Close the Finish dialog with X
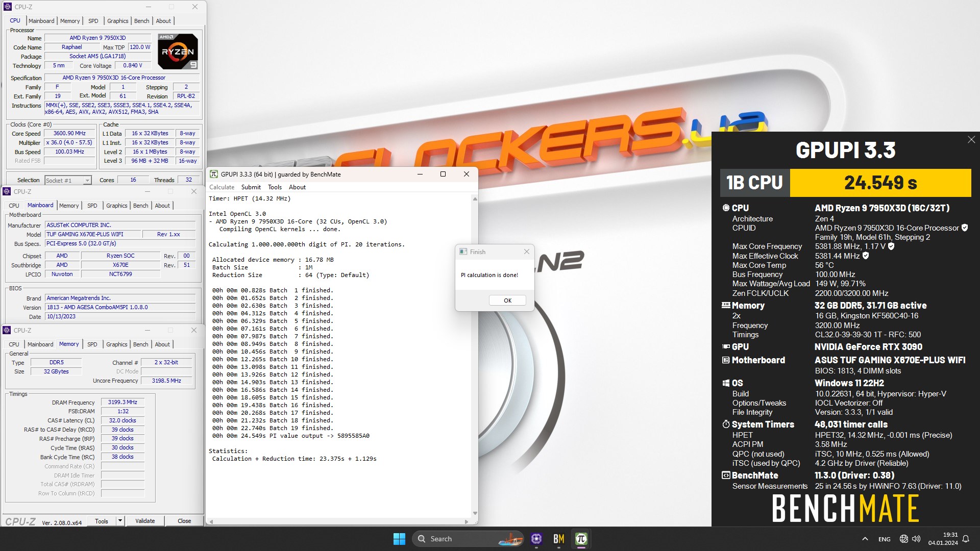This screenshot has height=551, width=980. 527,252
